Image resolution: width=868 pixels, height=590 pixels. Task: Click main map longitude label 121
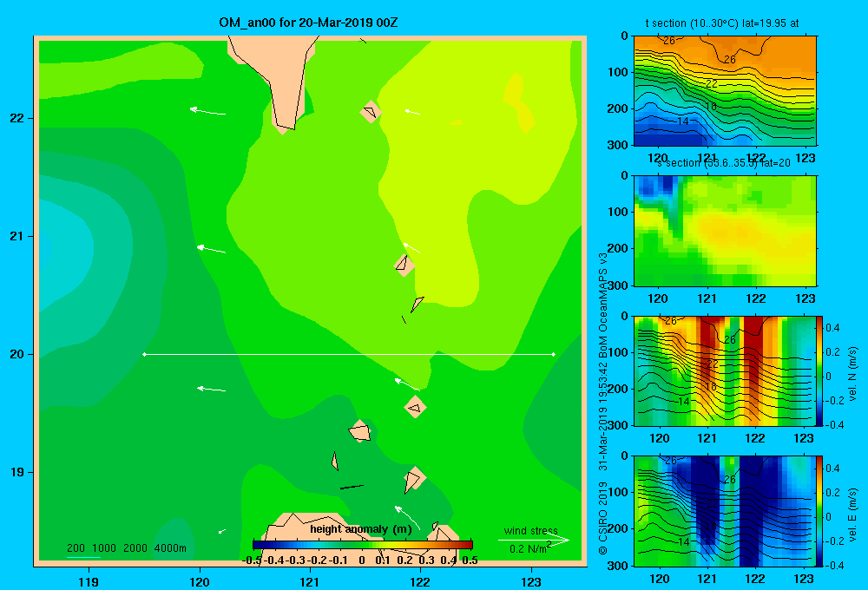coord(310,582)
